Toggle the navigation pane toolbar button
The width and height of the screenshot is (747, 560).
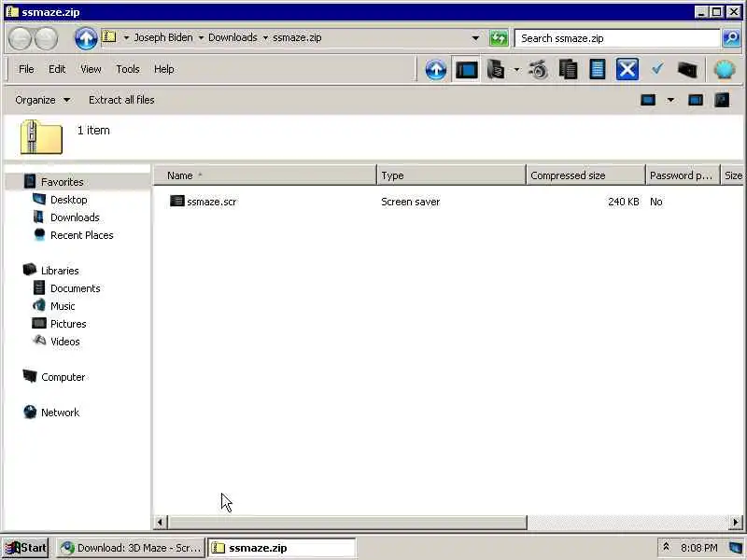pyautogui.click(x=466, y=70)
